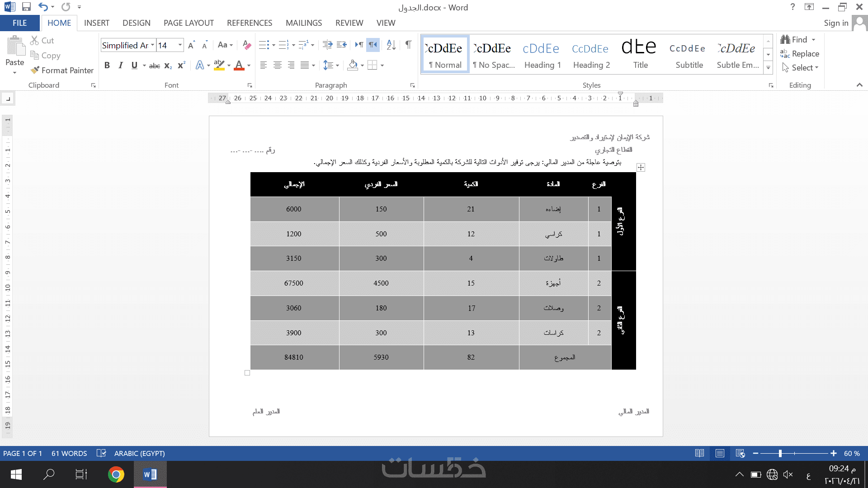Screen dimensions: 868x488
Task: Click the Save icon in quick access
Action: tap(26, 7)
